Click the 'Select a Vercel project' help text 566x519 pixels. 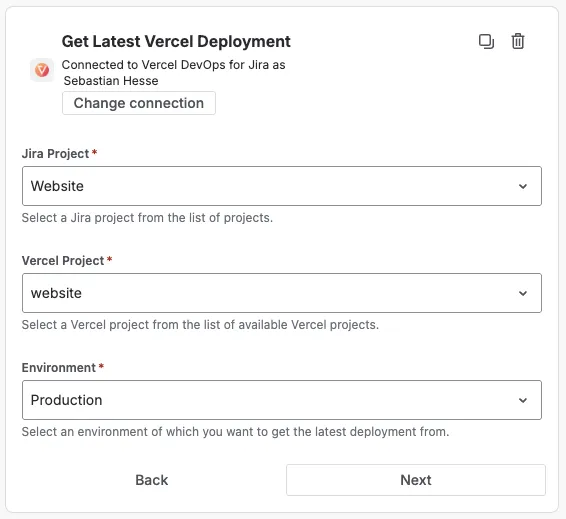(200, 325)
